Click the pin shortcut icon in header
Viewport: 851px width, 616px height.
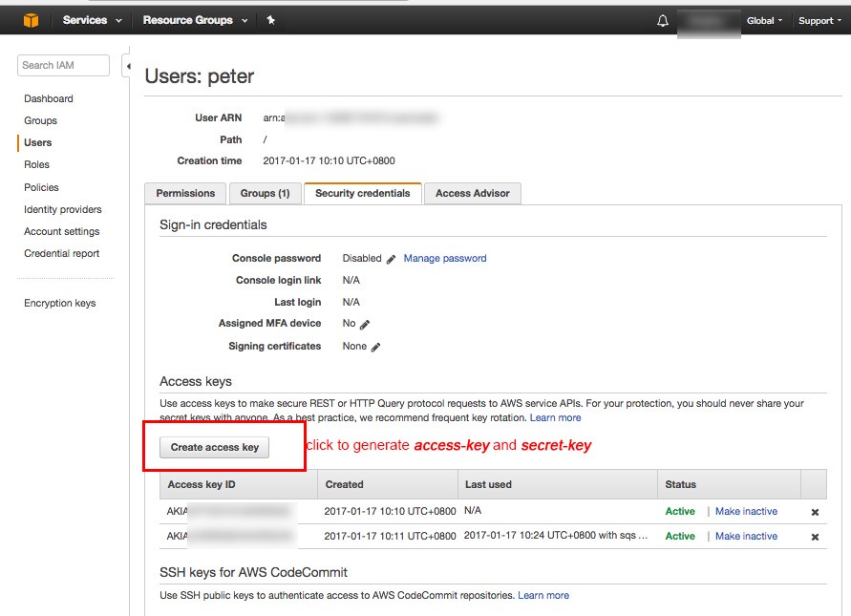[x=271, y=20]
